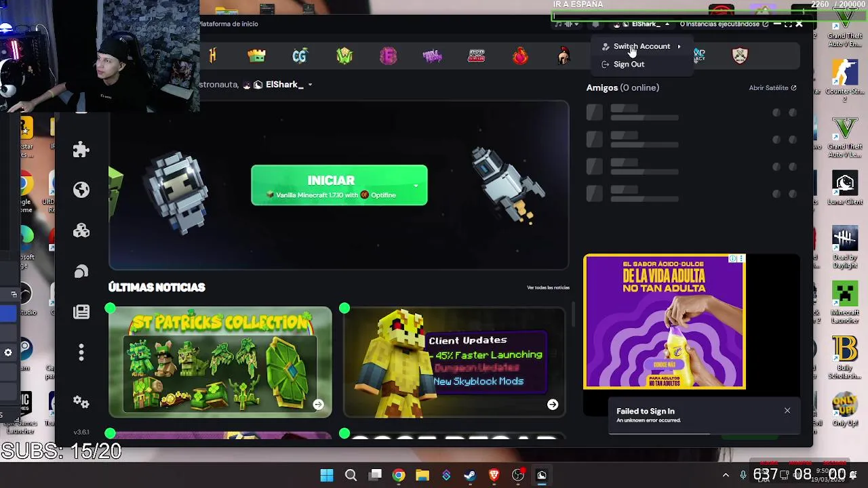
Task: Click the v3.6.1 version label
Action: point(81,432)
